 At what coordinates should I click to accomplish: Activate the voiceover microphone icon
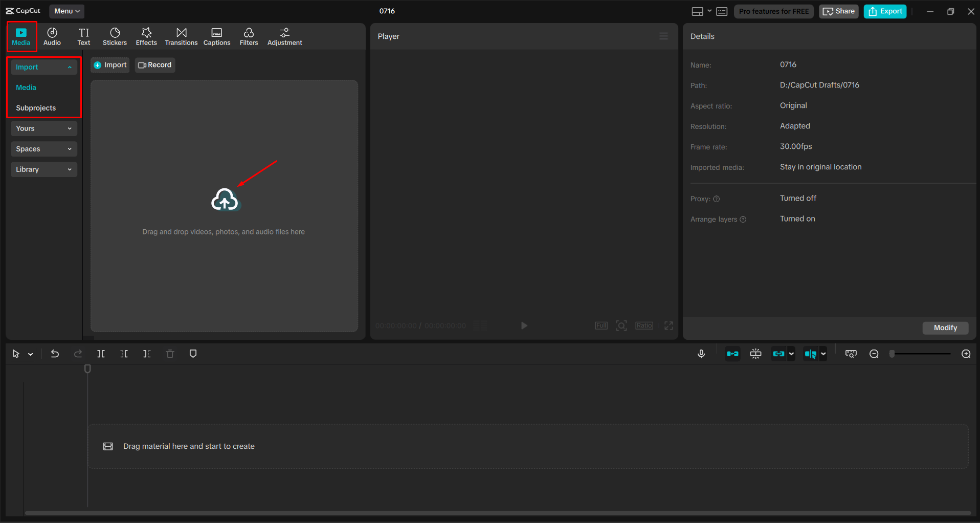tap(701, 353)
